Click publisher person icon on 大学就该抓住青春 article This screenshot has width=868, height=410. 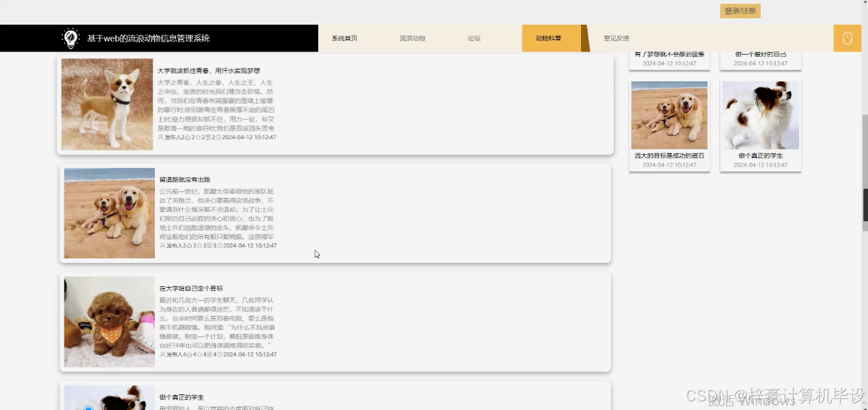coord(161,137)
